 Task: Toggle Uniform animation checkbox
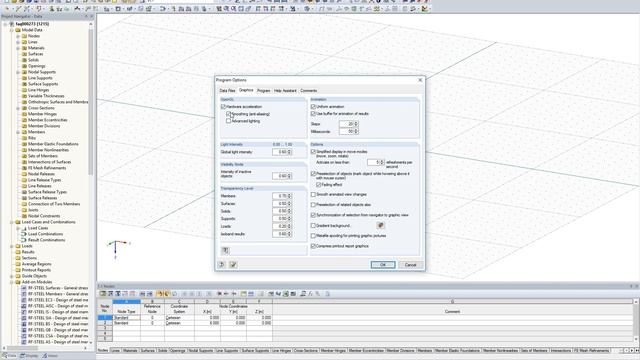pyautogui.click(x=313, y=107)
